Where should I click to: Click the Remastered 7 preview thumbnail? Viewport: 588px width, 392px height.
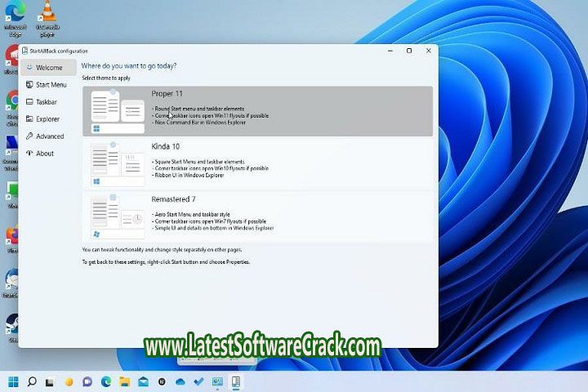tap(118, 216)
